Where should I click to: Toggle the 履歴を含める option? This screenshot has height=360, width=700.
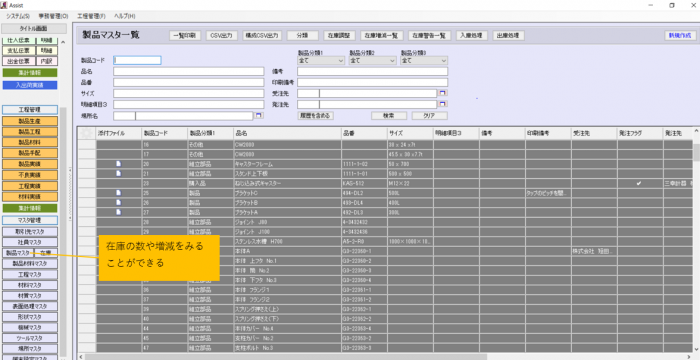(316, 116)
